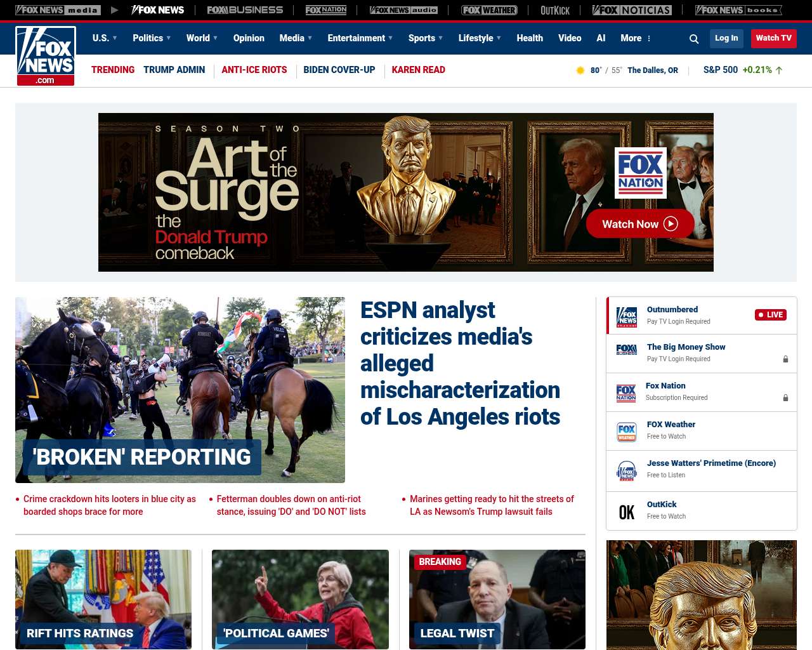
Task: Go to Fox Business network logo
Action: (x=245, y=10)
